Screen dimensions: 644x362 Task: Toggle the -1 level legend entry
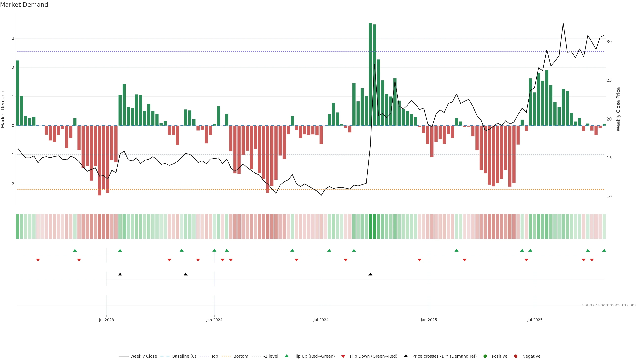click(x=271, y=356)
